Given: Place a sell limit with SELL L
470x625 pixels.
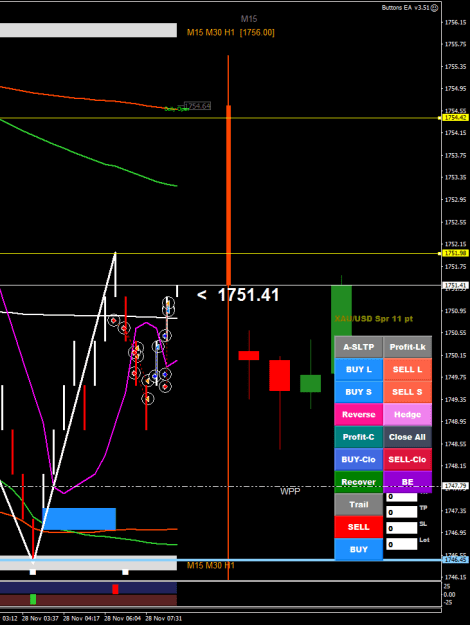Looking at the screenshot, I should coord(407,369).
